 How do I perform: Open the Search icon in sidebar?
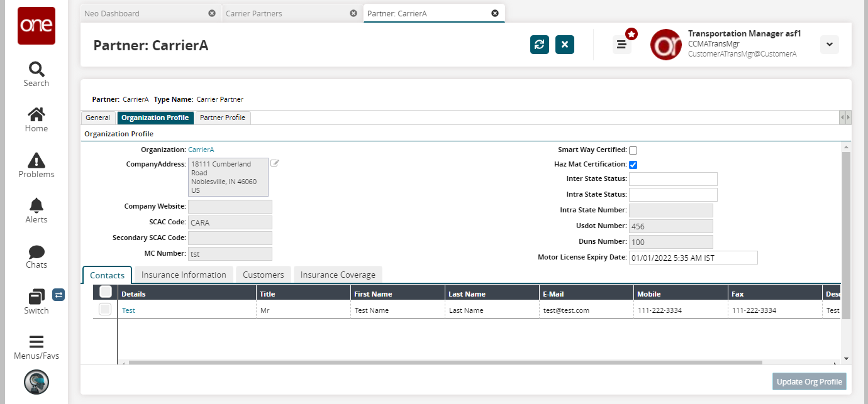pyautogui.click(x=36, y=69)
